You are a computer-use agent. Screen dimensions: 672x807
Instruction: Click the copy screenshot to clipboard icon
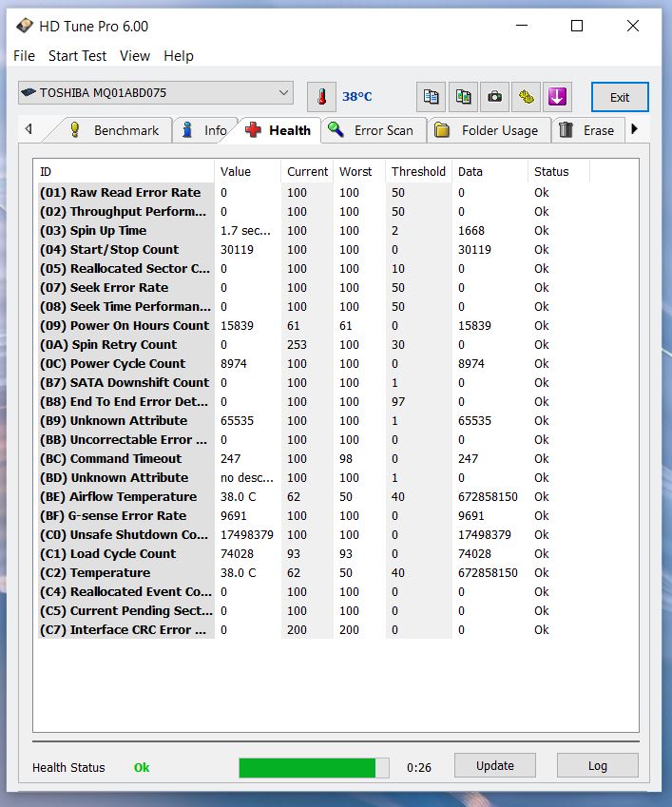point(463,97)
